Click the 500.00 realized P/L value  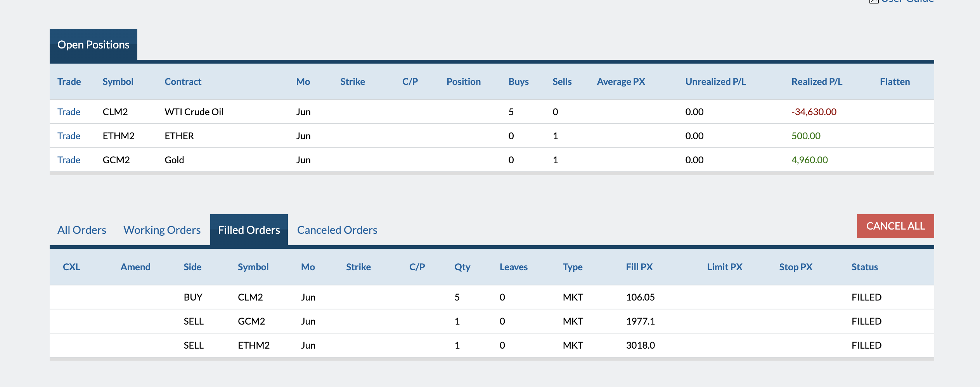[x=806, y=136]
